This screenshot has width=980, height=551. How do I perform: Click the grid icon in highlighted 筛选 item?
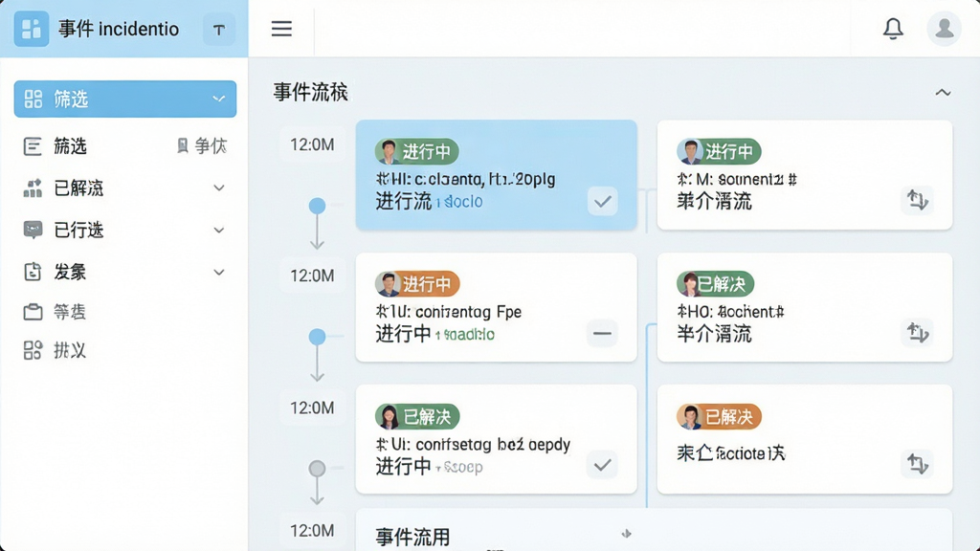(33, 99)
